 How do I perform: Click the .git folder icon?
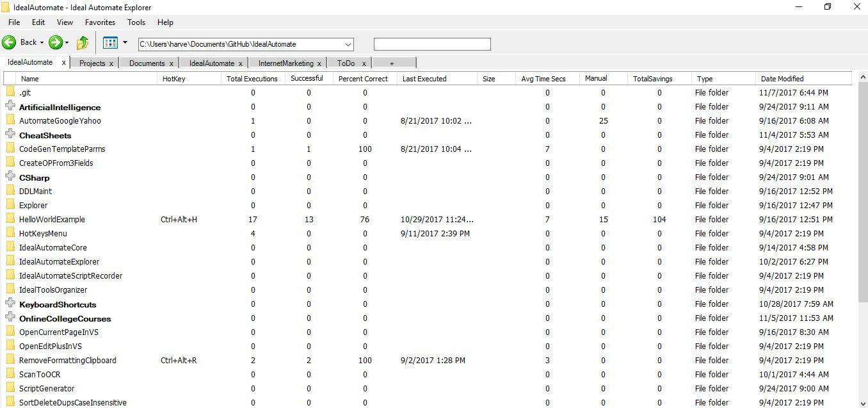10,92
